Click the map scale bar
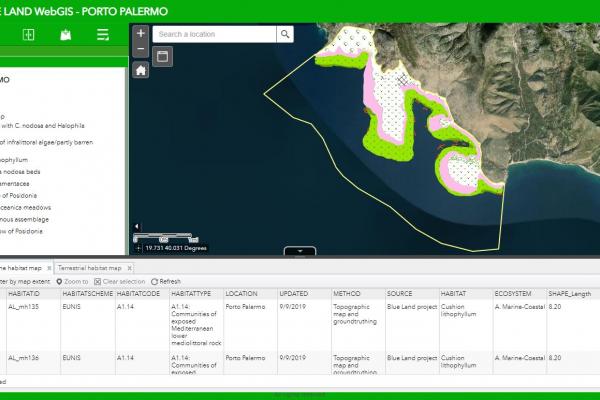The width and height of the screenshot is (600, 400). (166, 238)
